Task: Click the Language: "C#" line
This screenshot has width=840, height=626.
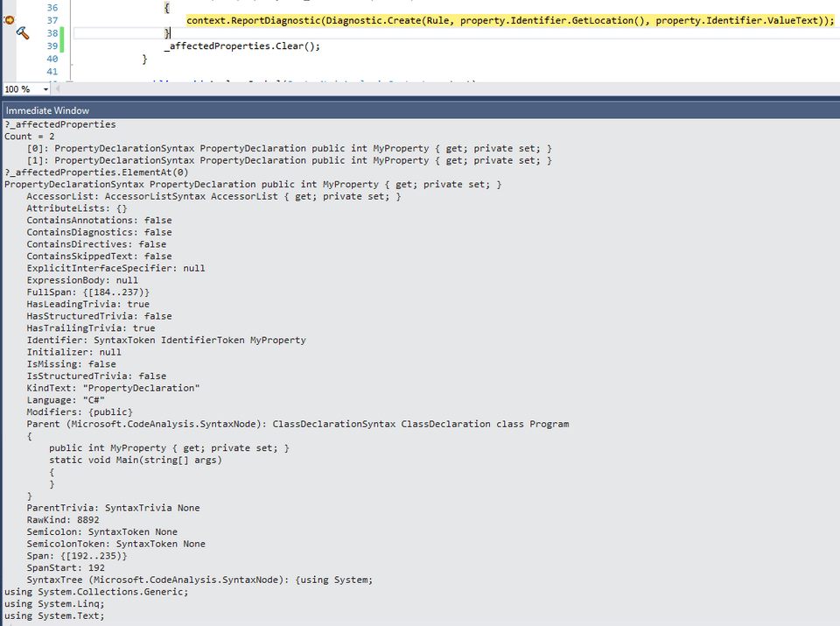Action: (66, 400)
